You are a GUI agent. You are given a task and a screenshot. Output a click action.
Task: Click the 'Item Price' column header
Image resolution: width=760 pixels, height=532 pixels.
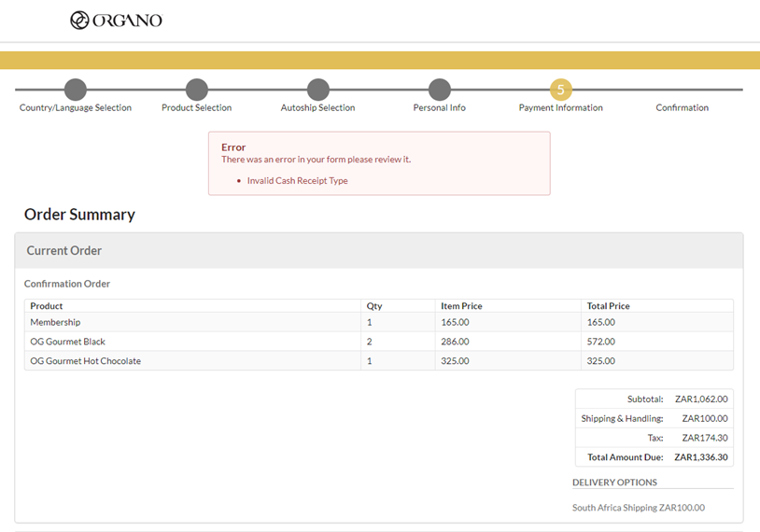(461, 306)
